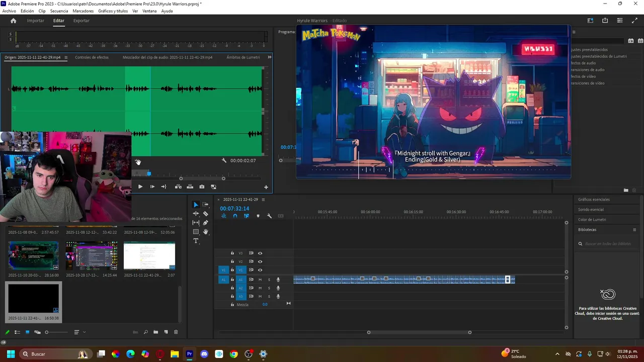This screenshot has height=362, width=644.
Task: Toggle V3 track visibility eye
Action: coord(260,253)
